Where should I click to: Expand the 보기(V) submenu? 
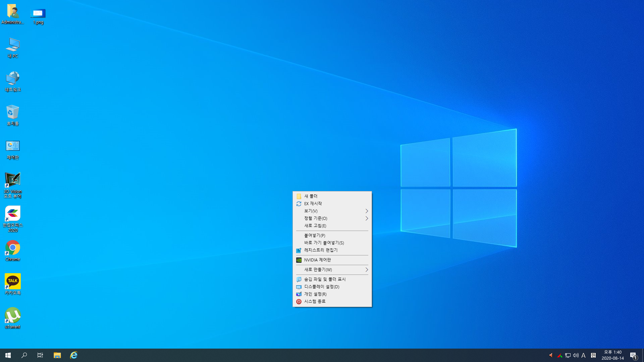332,211
